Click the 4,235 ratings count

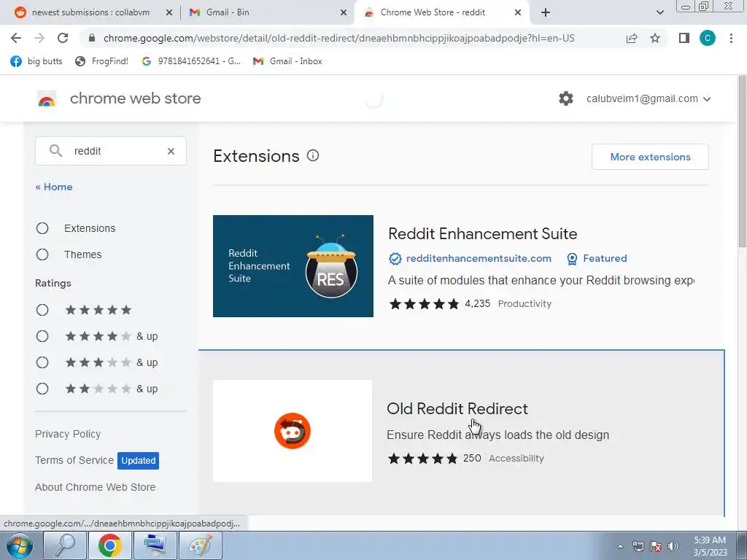click(x=477, y=303)
